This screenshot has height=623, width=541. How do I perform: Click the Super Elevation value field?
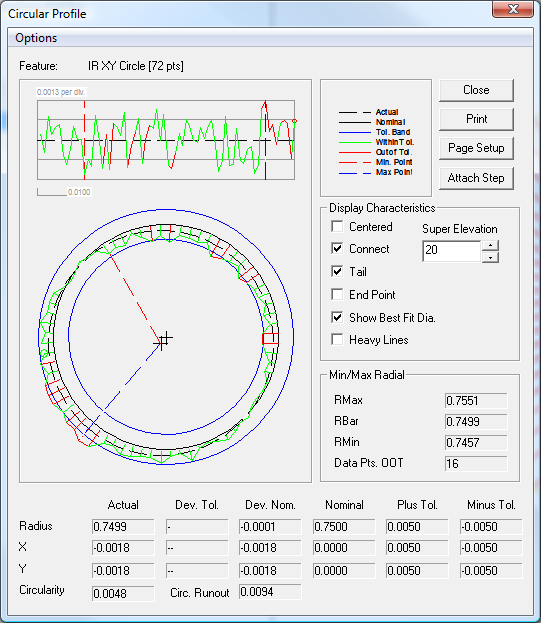[452, 251]
